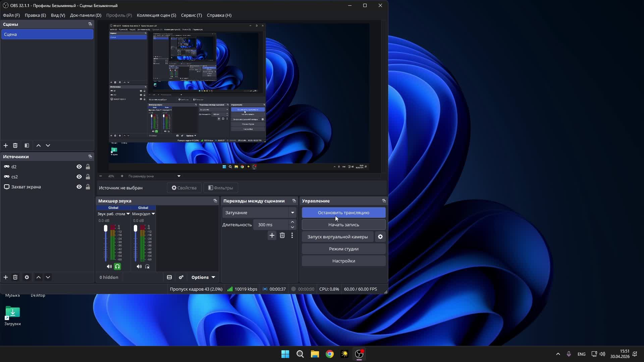Hide the d2 source using eye icon
644x362 pixels.
click(79, 167)
